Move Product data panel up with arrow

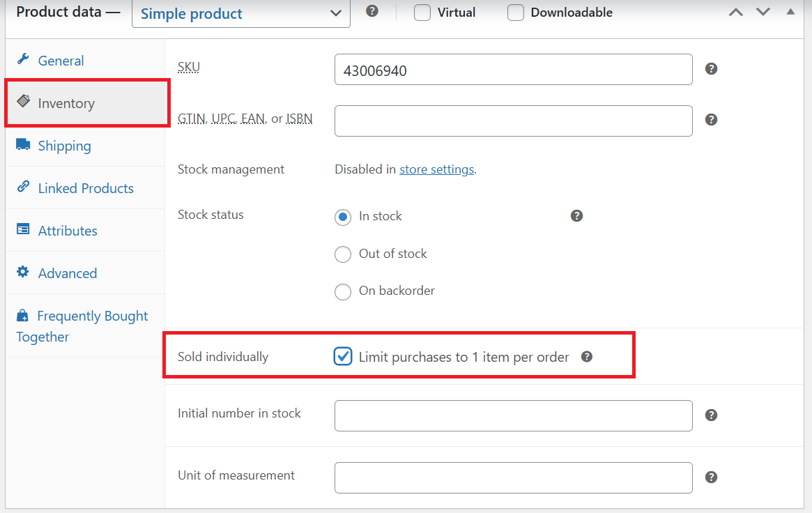pyautogui.click(x=736, y=12)
